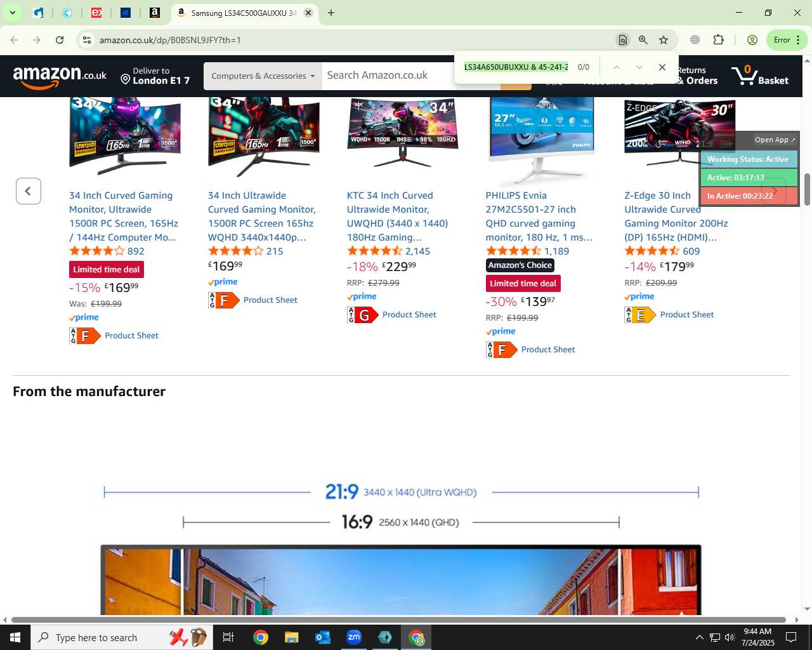Click the Amazon's Choice badge
812x650 pixels.
point(520,265)
